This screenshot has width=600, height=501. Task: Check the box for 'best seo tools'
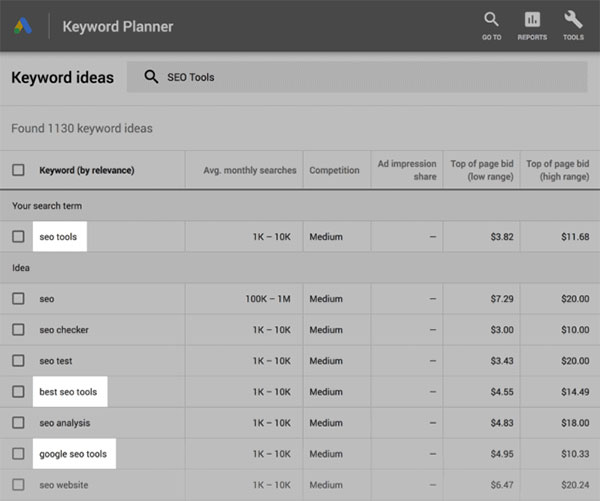point(18,392)
